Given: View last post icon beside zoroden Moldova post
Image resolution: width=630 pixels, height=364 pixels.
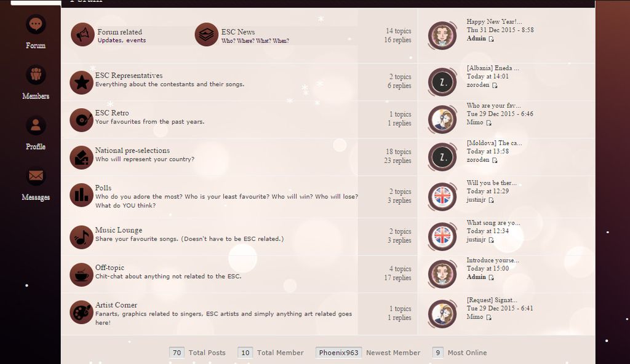Looking at the screenshot, I should click(x=495, y=160).
